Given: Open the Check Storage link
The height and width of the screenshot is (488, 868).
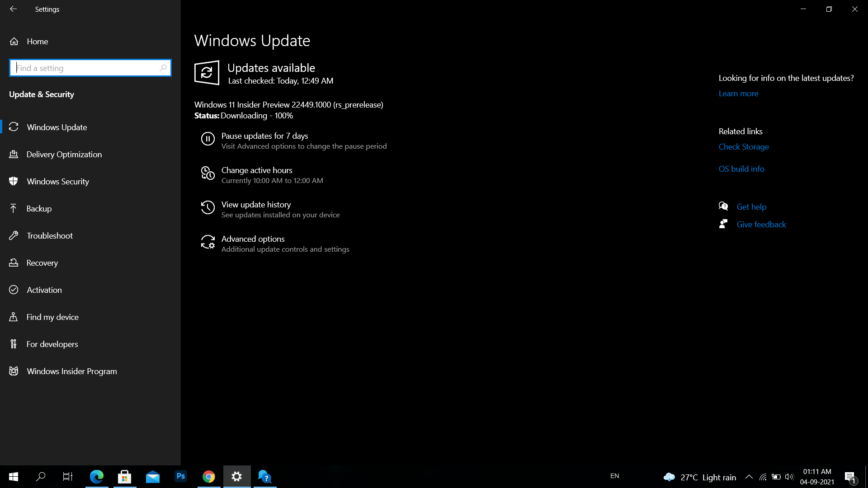Looking at the screenshot, I should pyautogui.click(x=744, y=147).
